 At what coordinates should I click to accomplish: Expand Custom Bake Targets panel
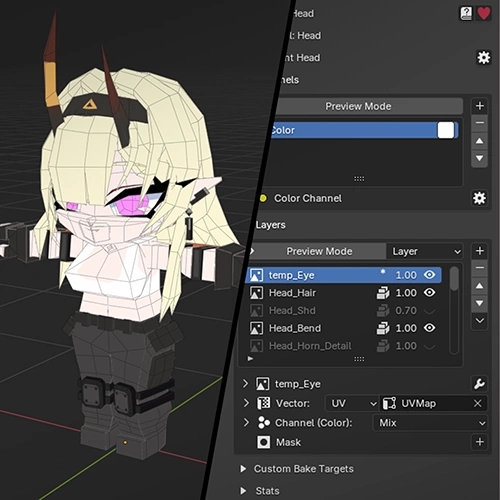pos(243,469)
